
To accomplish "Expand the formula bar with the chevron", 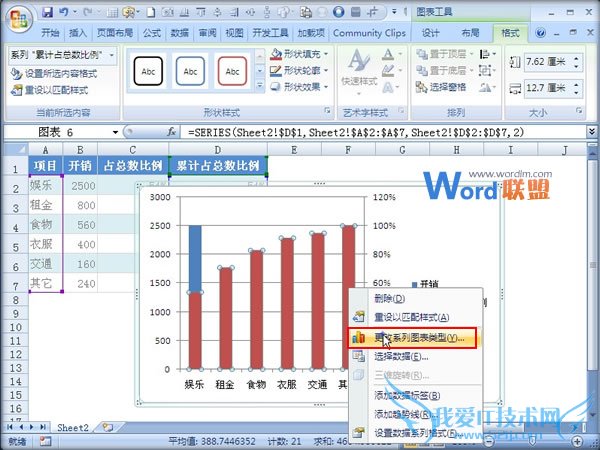I will pos(592,132).
